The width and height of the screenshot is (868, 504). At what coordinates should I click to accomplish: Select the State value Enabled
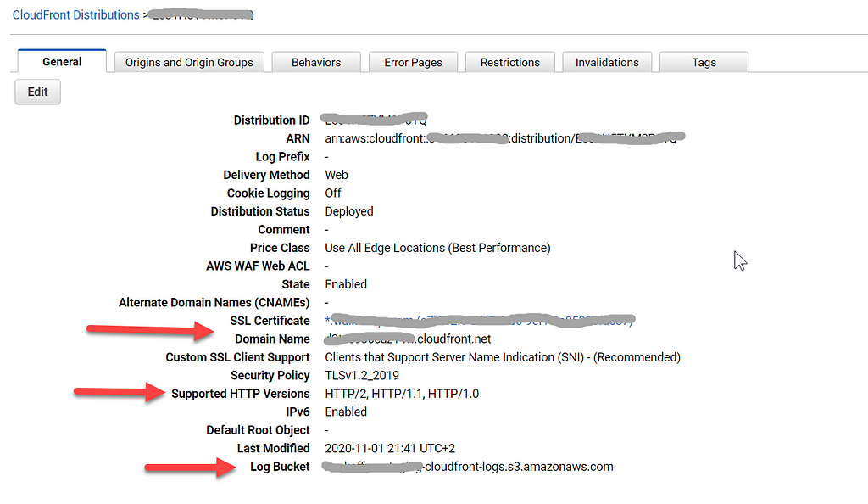coord(346,285)
